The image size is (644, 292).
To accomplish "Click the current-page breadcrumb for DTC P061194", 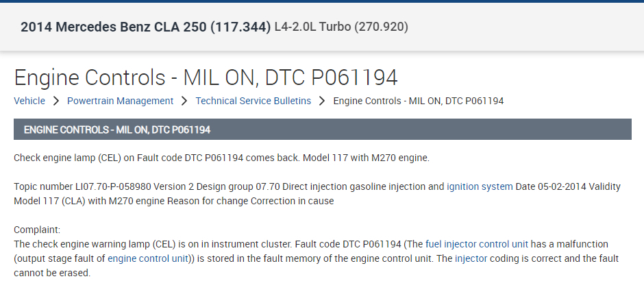I will pos(418,101).
